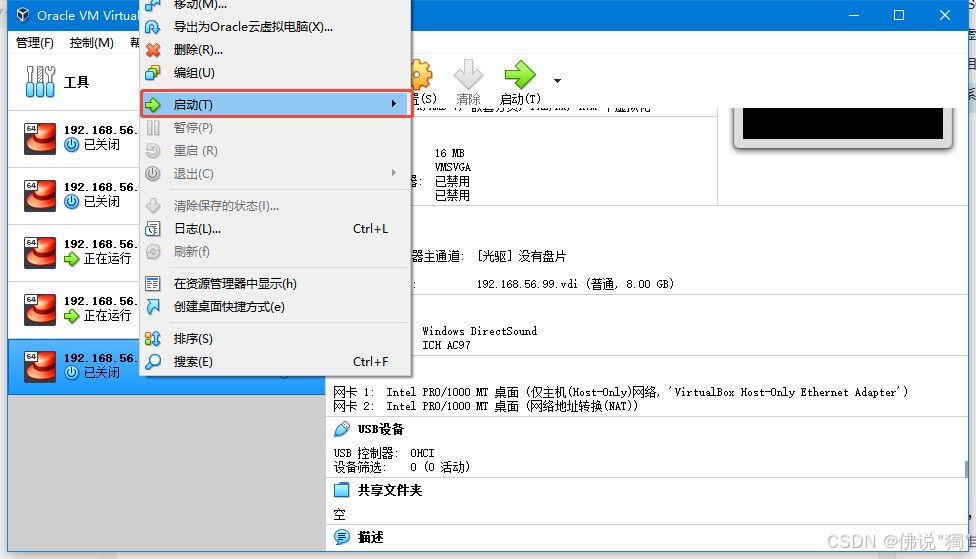The height and width of the screenshot is (559, 976).
Task: Click the Oracle cloud export icon
Action: [152, 27]
